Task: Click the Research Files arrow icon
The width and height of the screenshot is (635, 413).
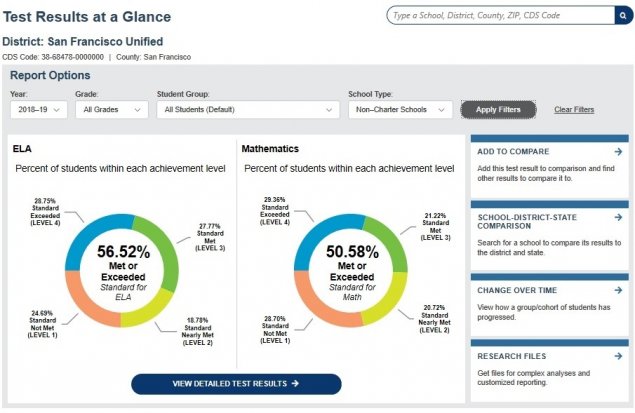Action: point(619,355)
